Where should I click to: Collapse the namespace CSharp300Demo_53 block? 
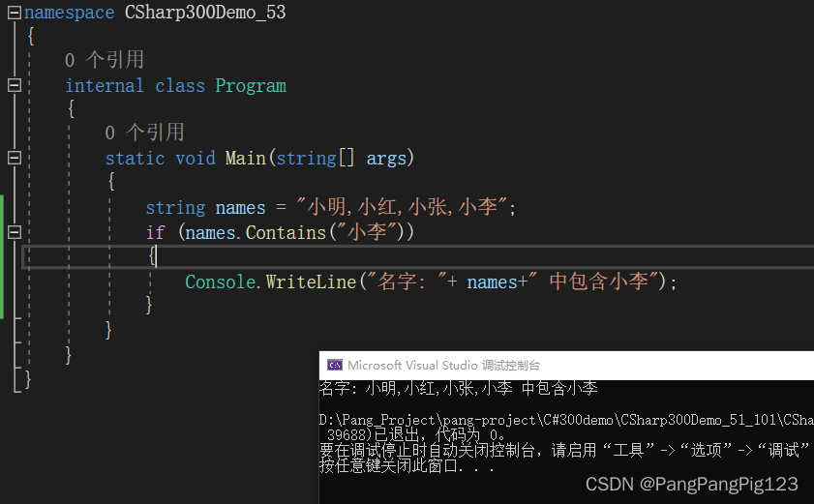(x=14, y=13)
